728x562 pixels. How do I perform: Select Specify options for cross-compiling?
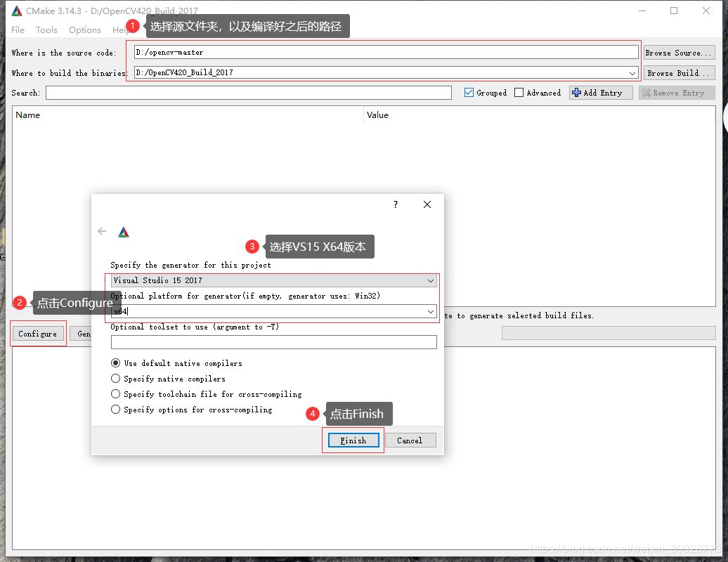(116, 409)
